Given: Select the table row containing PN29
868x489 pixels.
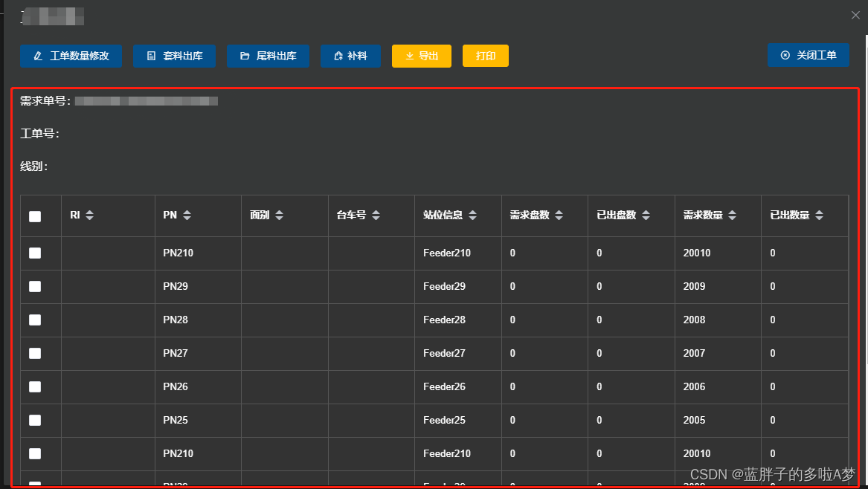Looking at the screenshot, I should (33, 286).
